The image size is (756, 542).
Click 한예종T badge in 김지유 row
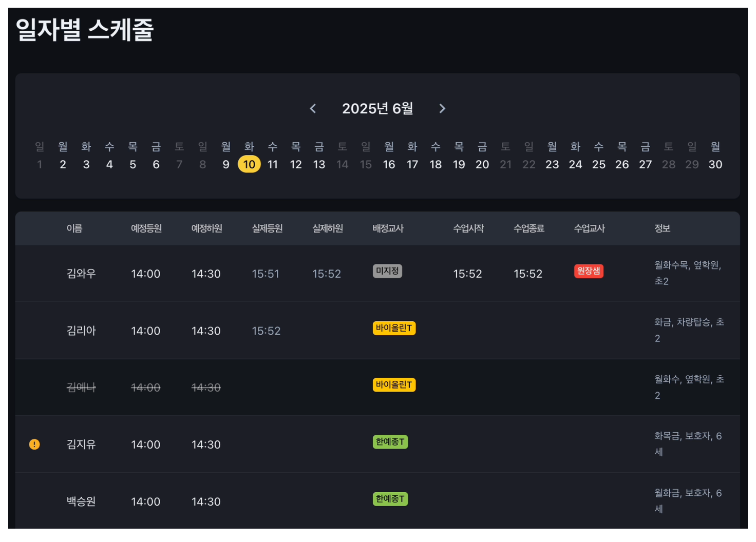390,442
